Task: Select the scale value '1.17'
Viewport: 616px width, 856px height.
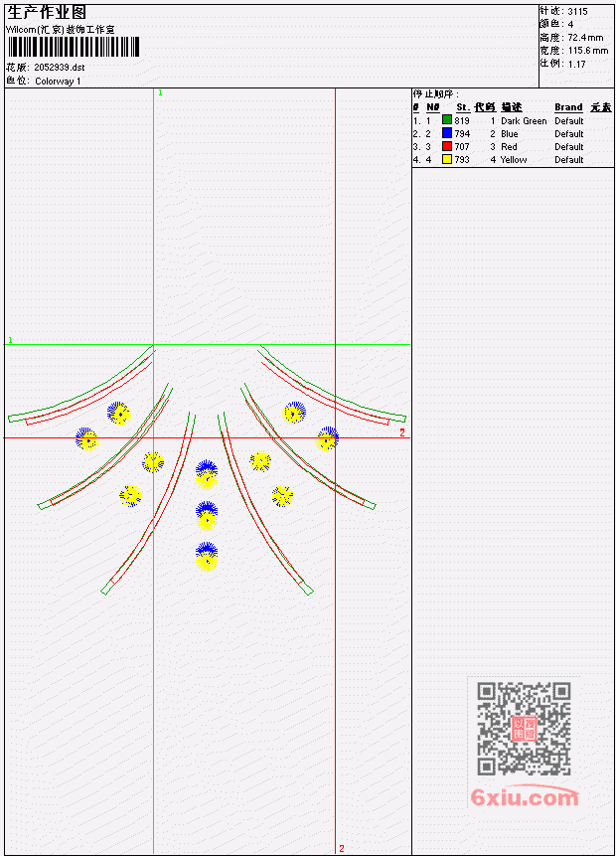Action: coord(576,65)
